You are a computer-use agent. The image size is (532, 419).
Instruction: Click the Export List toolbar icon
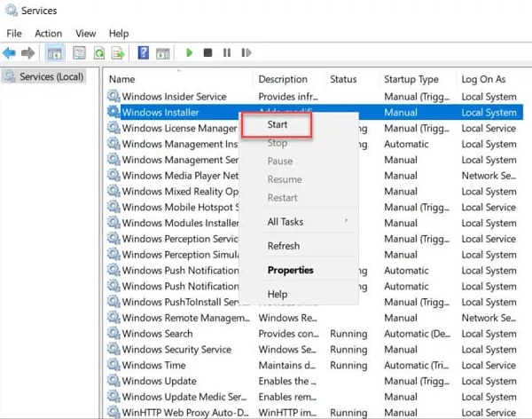click(x=118, y=53)
